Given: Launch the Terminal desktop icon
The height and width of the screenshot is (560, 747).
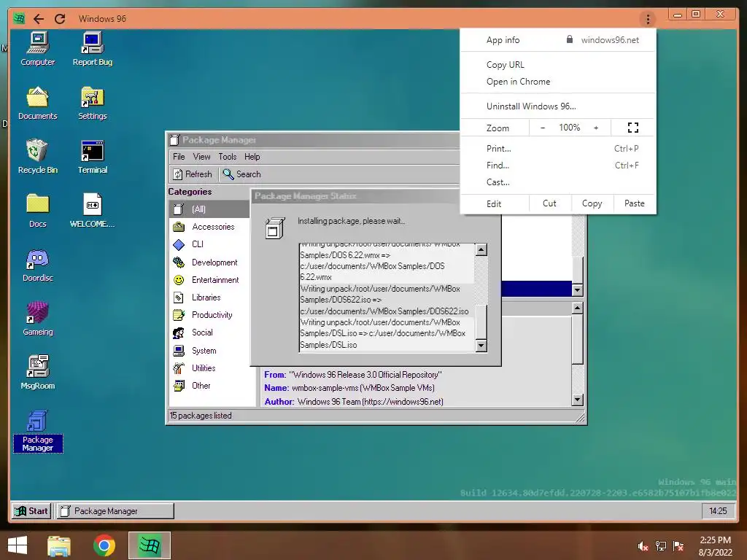Looking at the screenshot, I should tap(93, 157).
